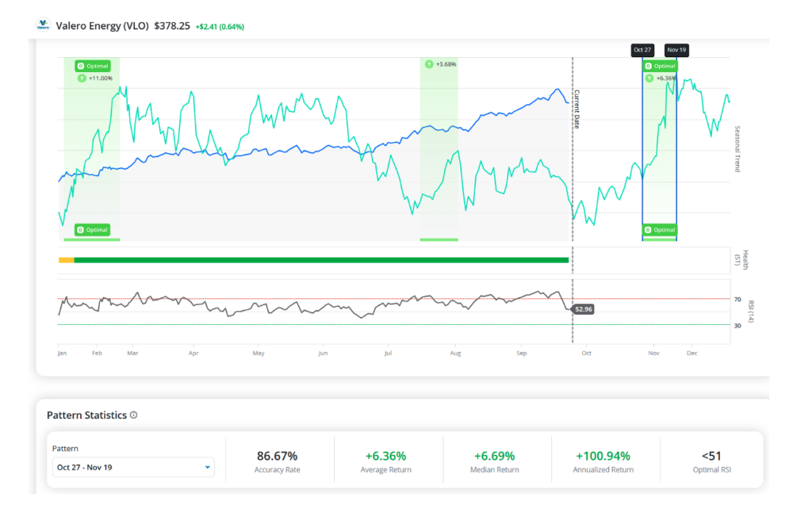812x509 pixels.
Task: Click the July-August green highlighted zone
Action: pyautogui.click(x=439, y=149)
